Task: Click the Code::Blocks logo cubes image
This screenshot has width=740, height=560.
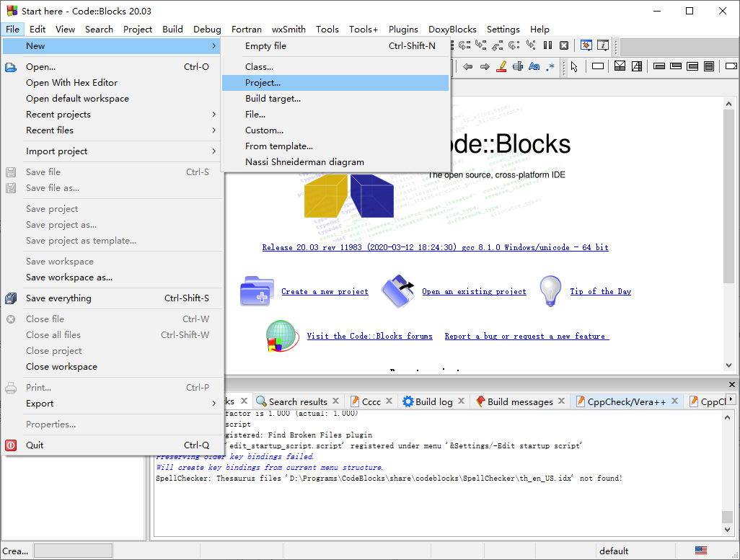Action: [x=348, y=196]
